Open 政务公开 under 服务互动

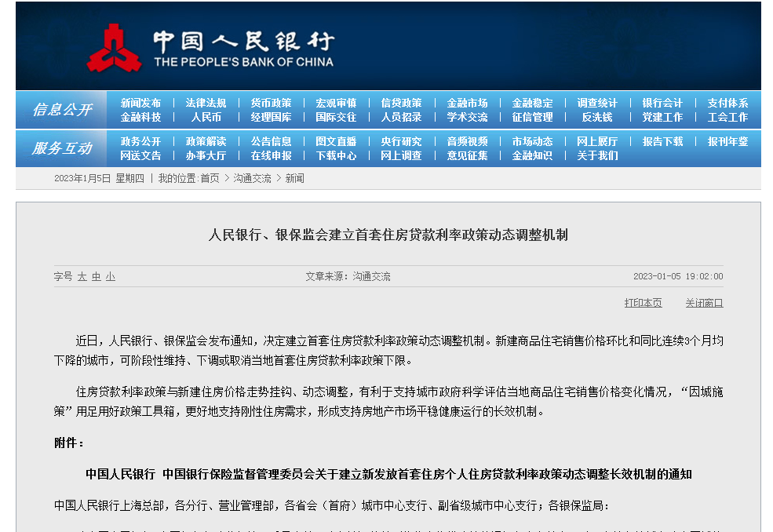click(x=140, y=141)
